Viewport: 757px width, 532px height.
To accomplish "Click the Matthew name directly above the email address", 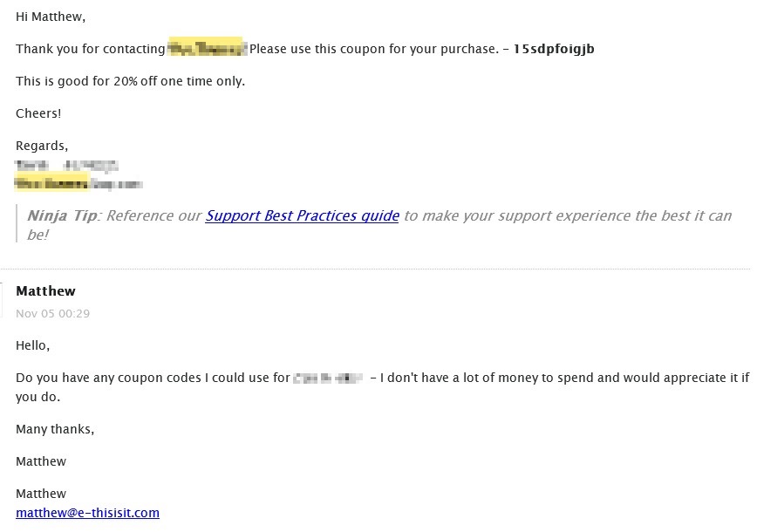I will 41,494.
